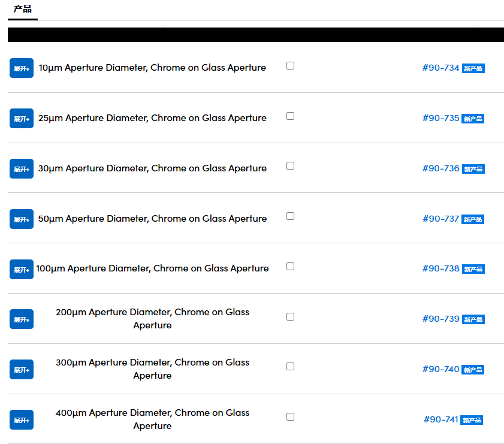504x444 pixels.
Task: Click the 新产品 badge next to #90-737
Action: click(x=473, y=219)
